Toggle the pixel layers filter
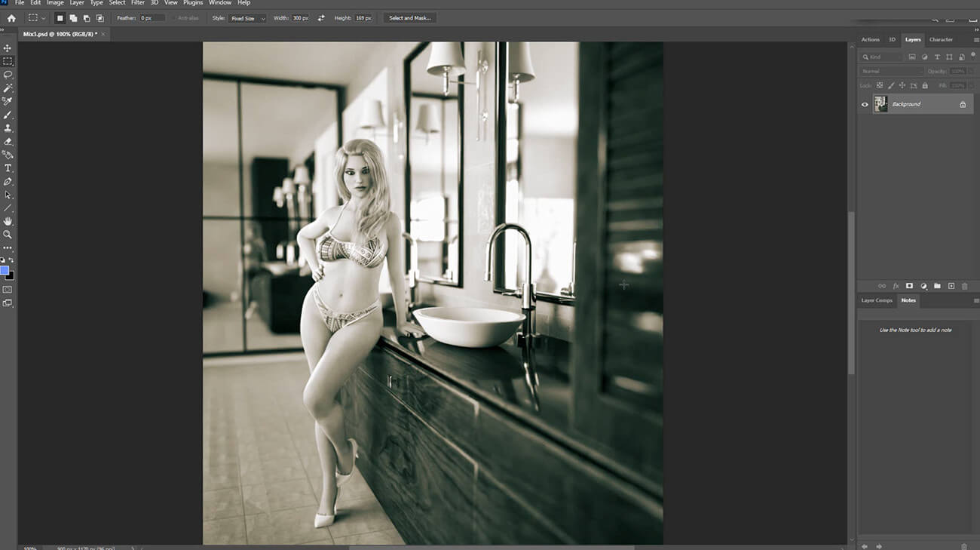The image size is (980, 550). coord(912,57)
